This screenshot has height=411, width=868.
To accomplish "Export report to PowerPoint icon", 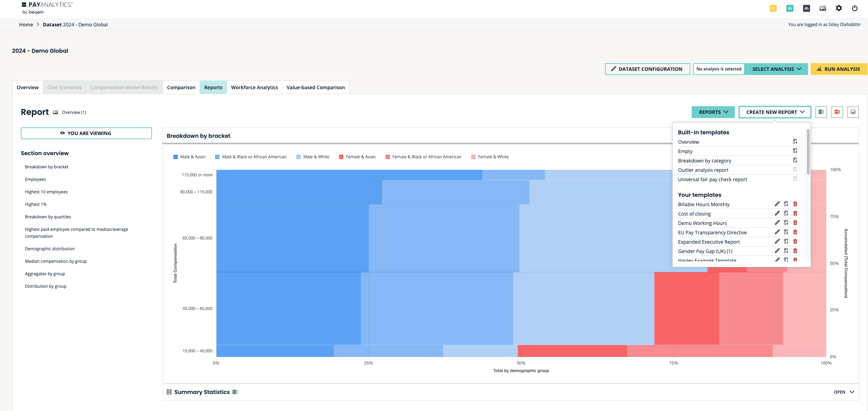I will coord(837,112).
